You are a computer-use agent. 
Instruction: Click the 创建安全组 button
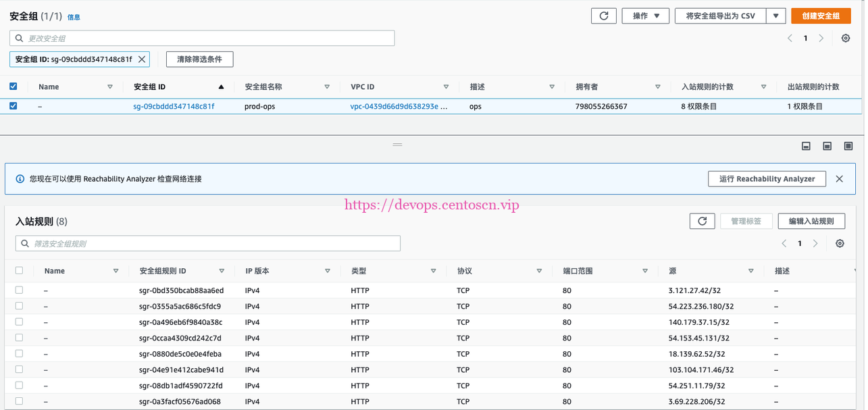821,15
